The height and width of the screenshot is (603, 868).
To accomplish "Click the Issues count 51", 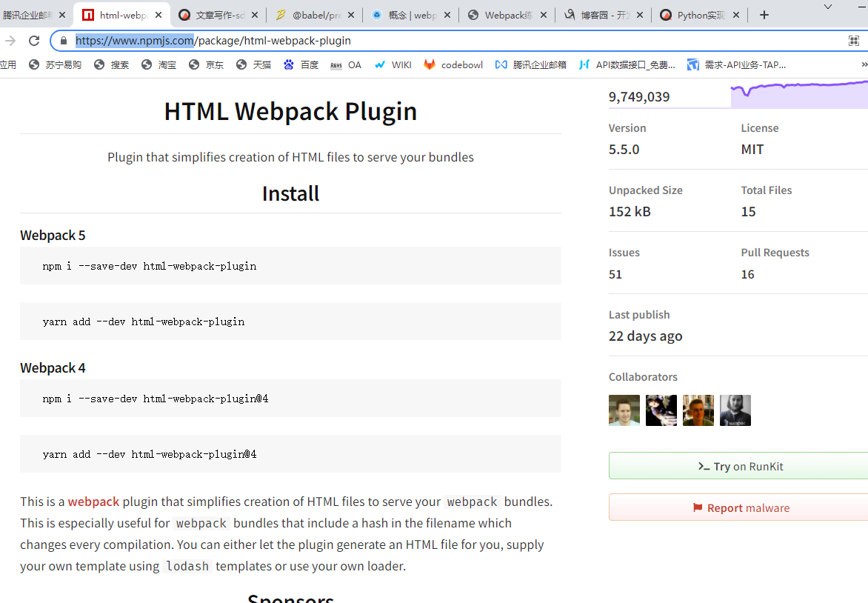I will (615, 275).
